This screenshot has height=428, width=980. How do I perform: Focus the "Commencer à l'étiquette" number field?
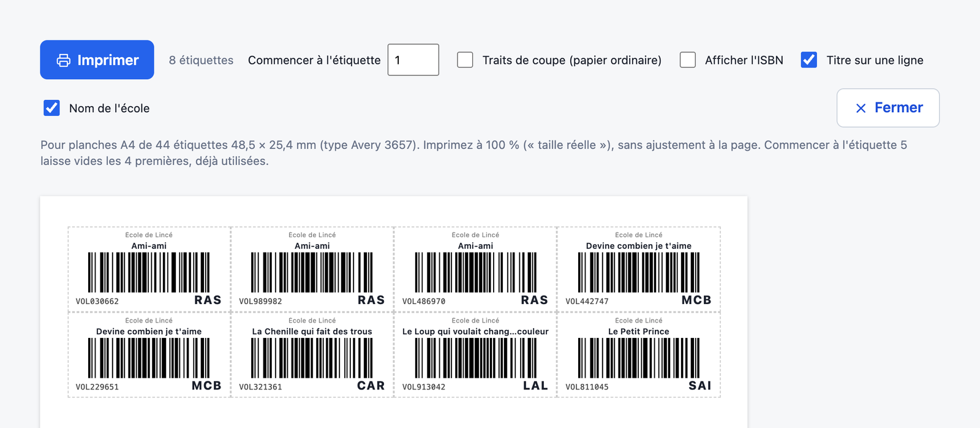click(413, 60)
